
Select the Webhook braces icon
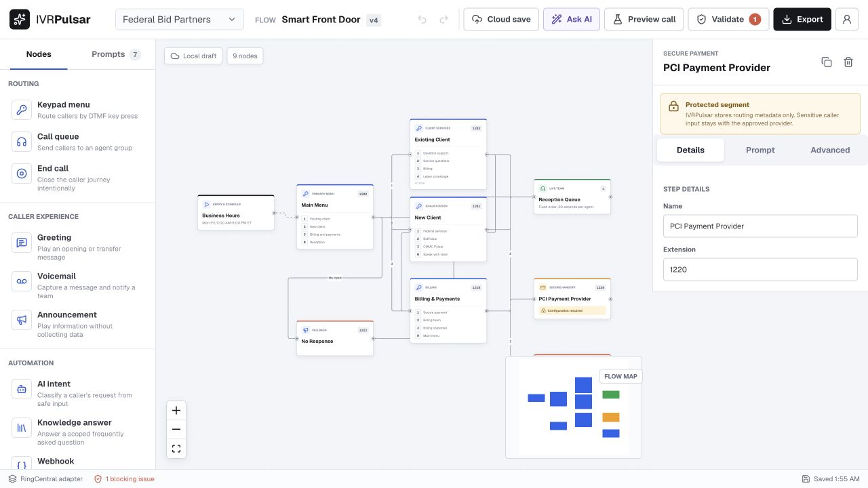pyautogui.click(x=22, y=464)
